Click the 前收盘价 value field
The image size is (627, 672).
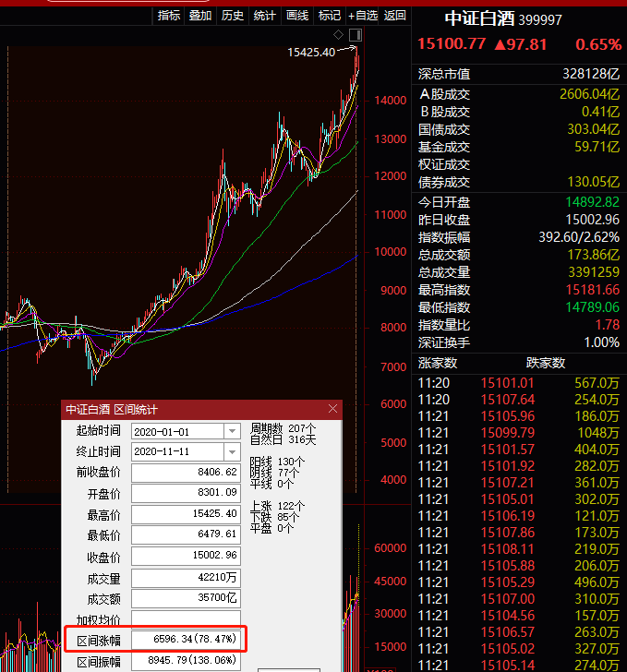point(186,473)
